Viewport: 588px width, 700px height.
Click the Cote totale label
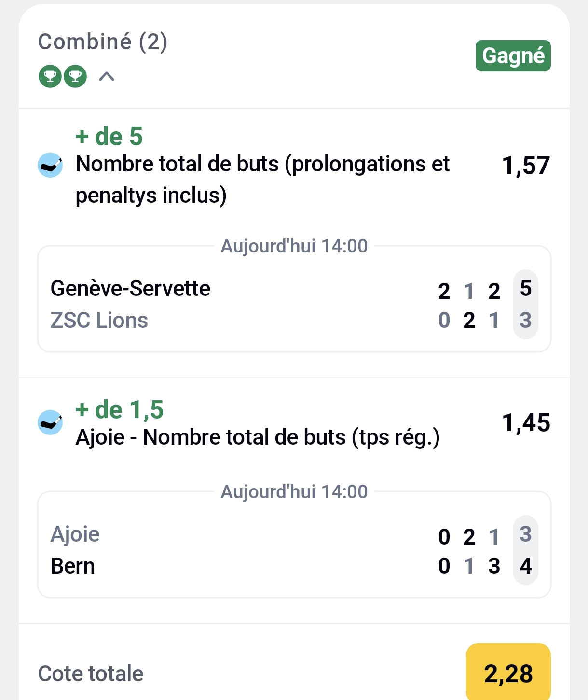[91, 673]
